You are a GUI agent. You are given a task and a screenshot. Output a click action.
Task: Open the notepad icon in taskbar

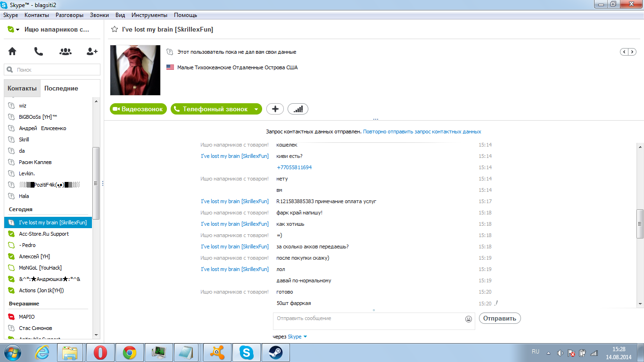pos(186,352)
